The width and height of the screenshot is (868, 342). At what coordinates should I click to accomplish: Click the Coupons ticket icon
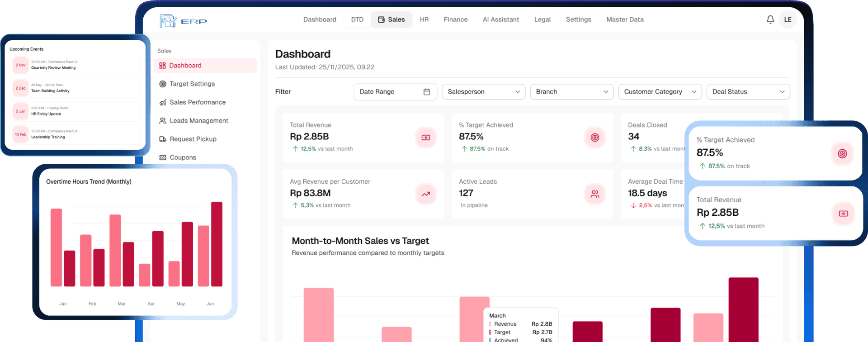click(163, 157)
